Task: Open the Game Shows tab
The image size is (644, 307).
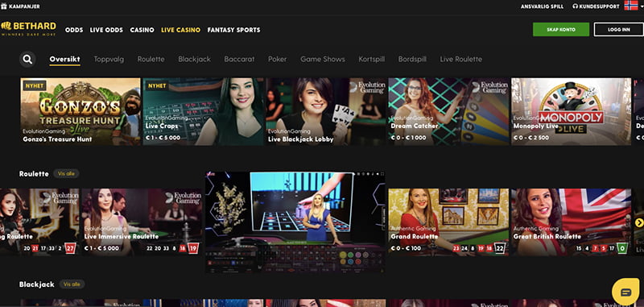Action: (323, 59)
